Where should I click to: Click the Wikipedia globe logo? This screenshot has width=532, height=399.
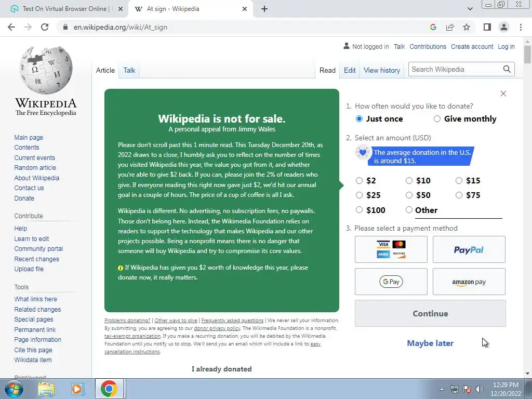click(46, 70)
